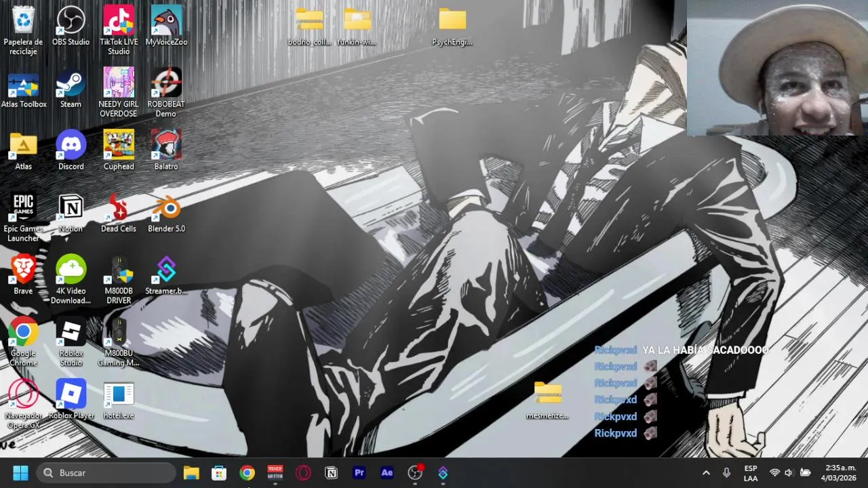Viewport: 868px width, 488px height.
Task: Open the Blender 5.0 shortcut
Action: click(x=166, y=213)
